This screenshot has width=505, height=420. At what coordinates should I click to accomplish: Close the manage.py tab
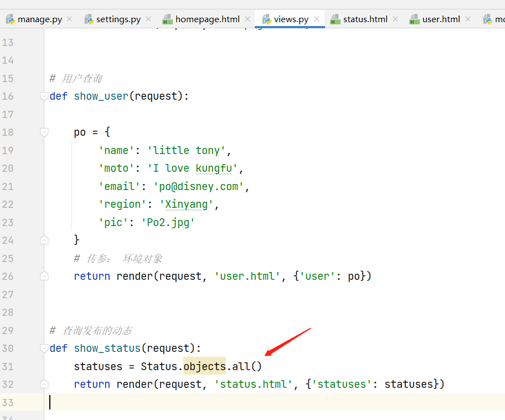click(69, 19)
